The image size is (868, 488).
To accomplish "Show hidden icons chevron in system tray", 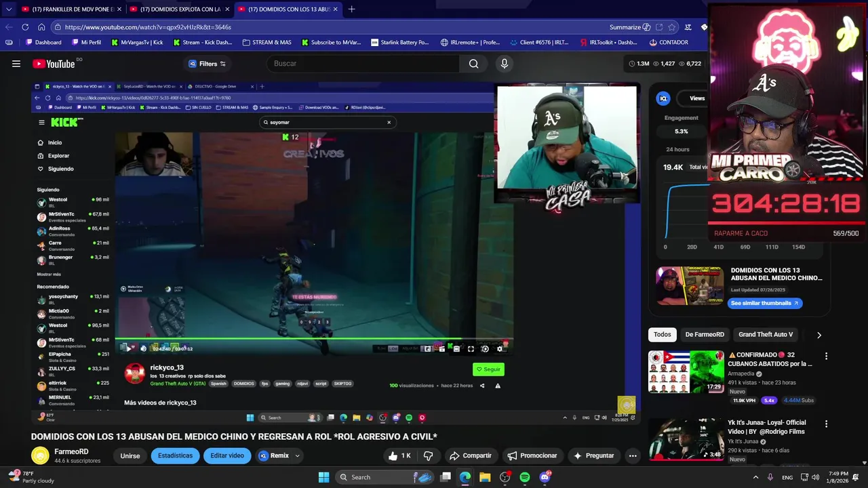I will click(x=755, y=477).
